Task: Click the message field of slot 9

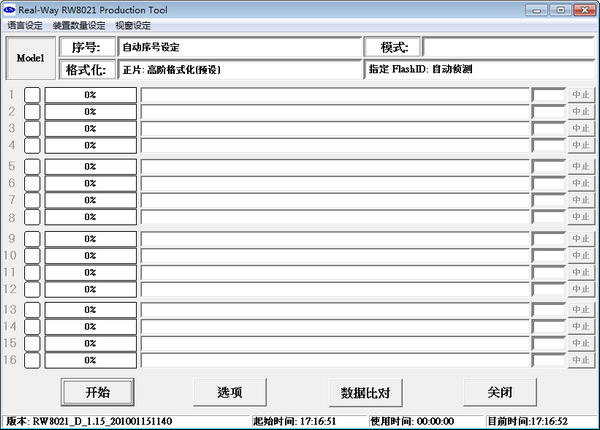Action: pos(335,239)
